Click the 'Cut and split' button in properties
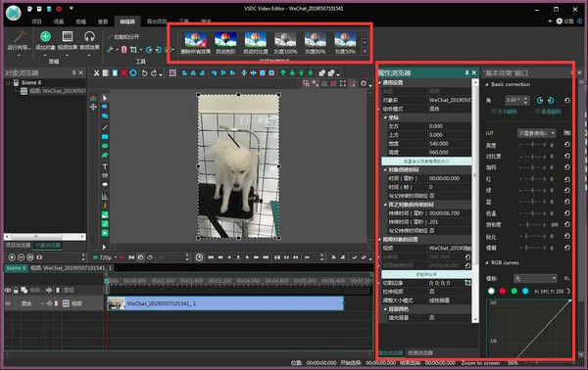 pyautogui.click(x=426, y=274)
